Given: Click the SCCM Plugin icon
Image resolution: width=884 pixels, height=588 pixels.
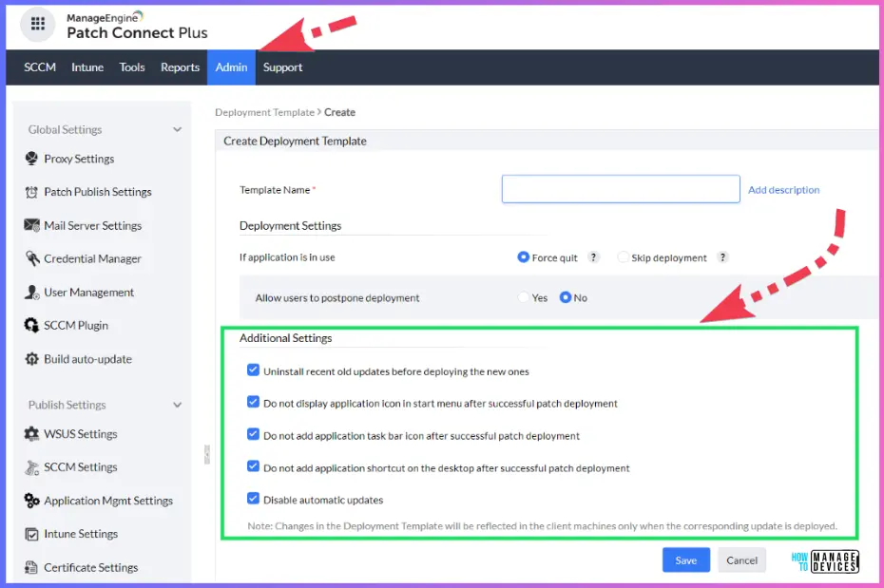Looking at the screenshot, I should pyautogui.click(x=31, y=325).
